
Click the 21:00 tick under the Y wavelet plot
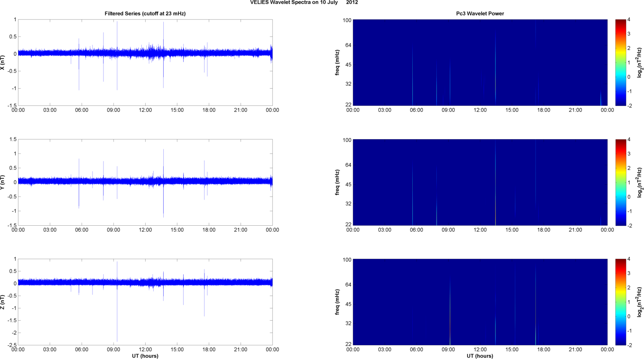tap(575, 230)
